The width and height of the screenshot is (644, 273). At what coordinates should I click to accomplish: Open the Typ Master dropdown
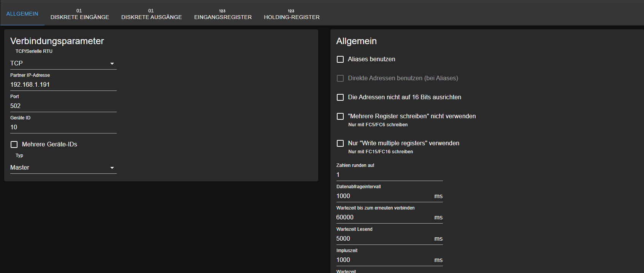[x=63, y=168]
